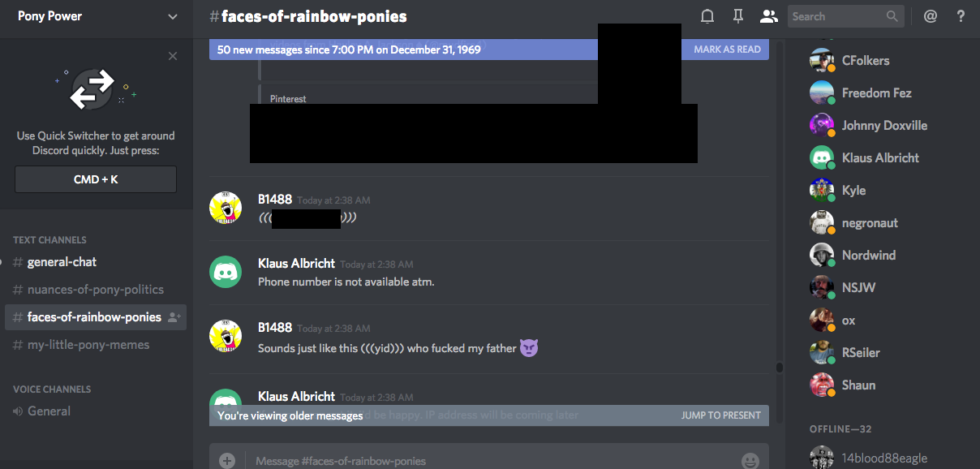
Task: Focus the Search input field
Action: (x=845, y=16)
